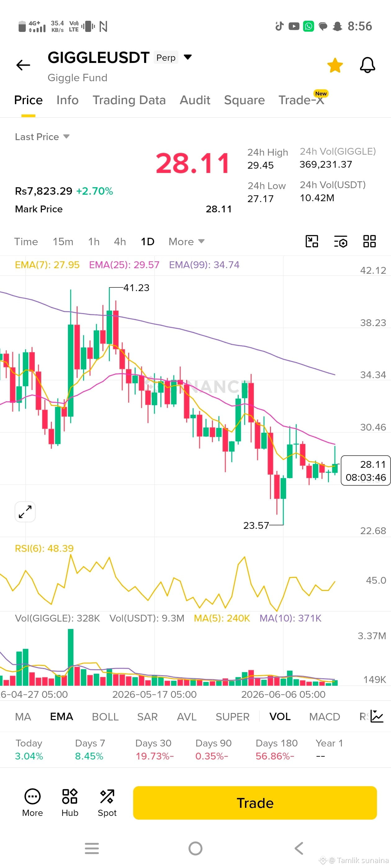Tap the EMA(99): 34.74 legend

click(x=204, y=265)
